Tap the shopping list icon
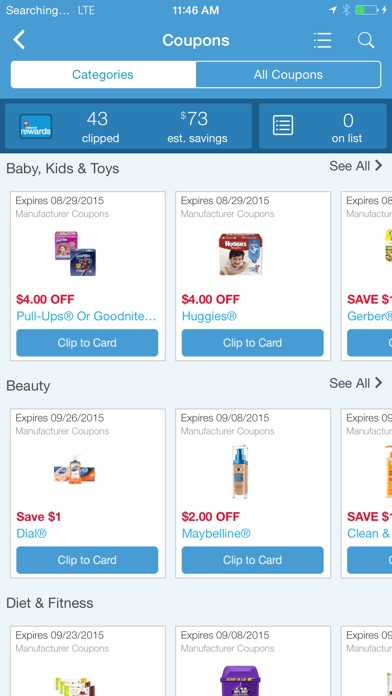 (283, 125)
